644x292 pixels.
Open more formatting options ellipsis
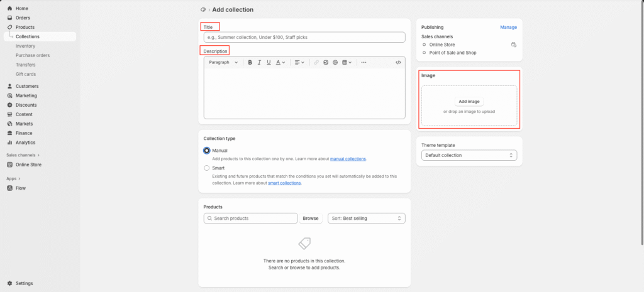coord(364,62)
